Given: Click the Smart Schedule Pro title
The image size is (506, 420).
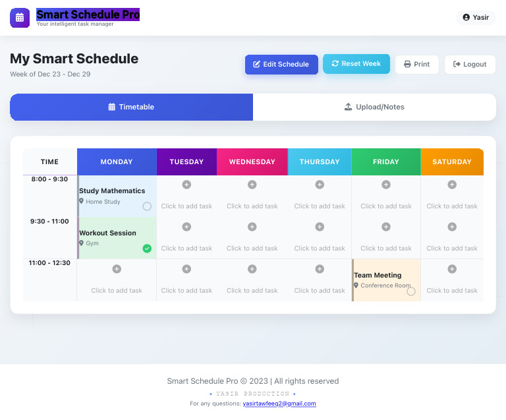Looking at the screenshot, I should click(x=88, y=15).
